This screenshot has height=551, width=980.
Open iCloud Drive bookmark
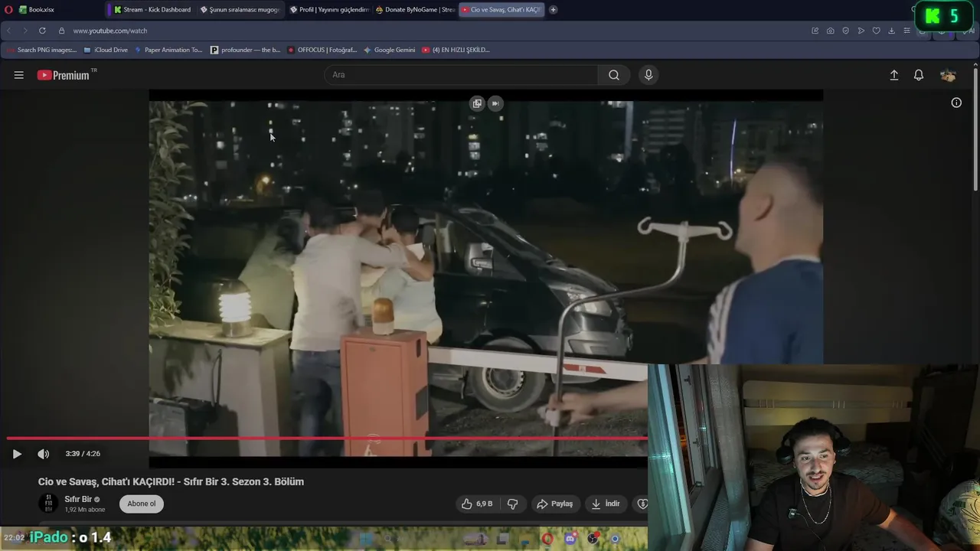click(x=106, y=50)
